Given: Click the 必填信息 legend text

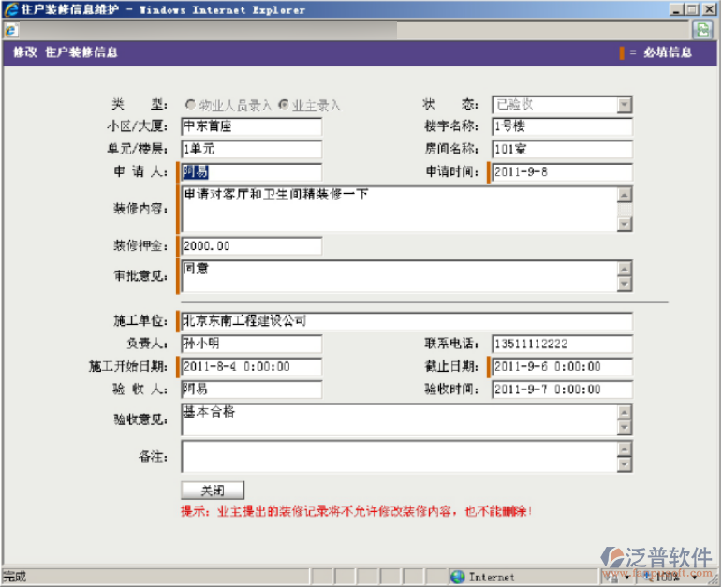Looking at the screenshot, I should 668,52.
